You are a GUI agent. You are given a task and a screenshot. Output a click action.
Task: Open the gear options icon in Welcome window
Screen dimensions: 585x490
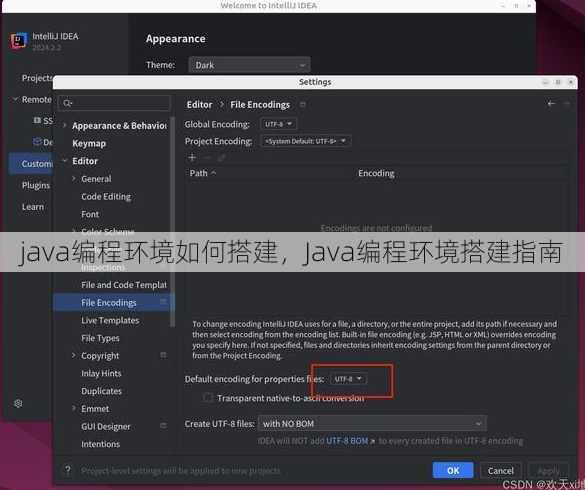[18, 403]
